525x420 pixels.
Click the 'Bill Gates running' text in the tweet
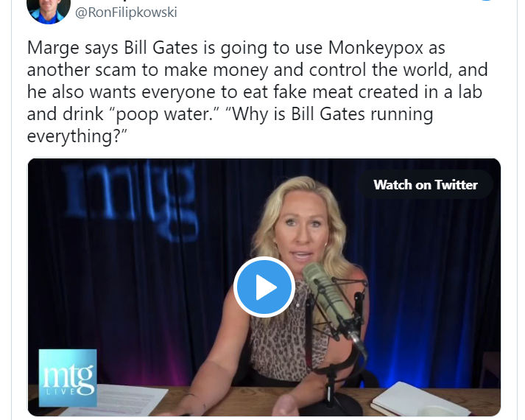pos(362,114)
